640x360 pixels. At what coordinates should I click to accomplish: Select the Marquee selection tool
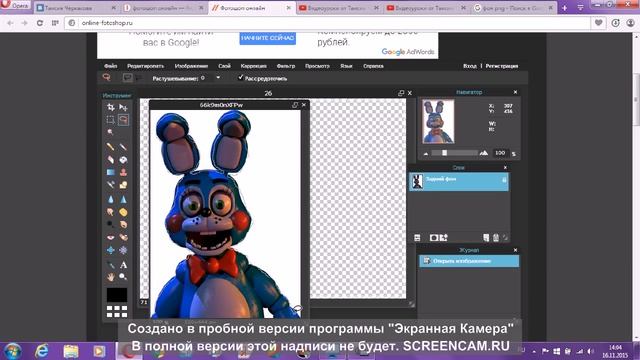[111, 120]
